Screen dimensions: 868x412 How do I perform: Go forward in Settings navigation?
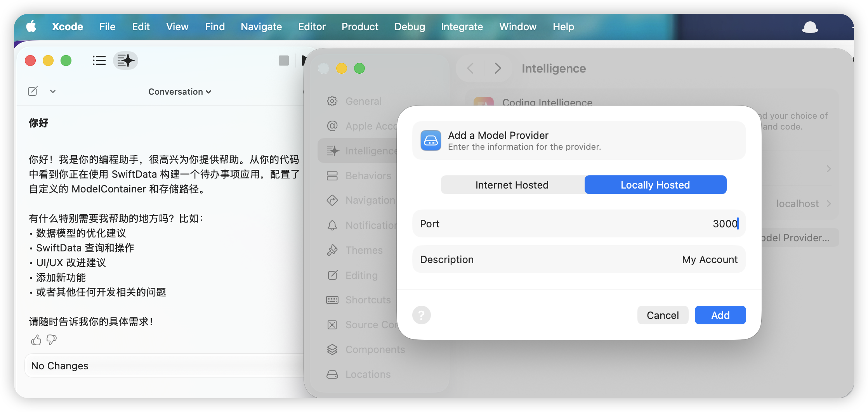498,68
